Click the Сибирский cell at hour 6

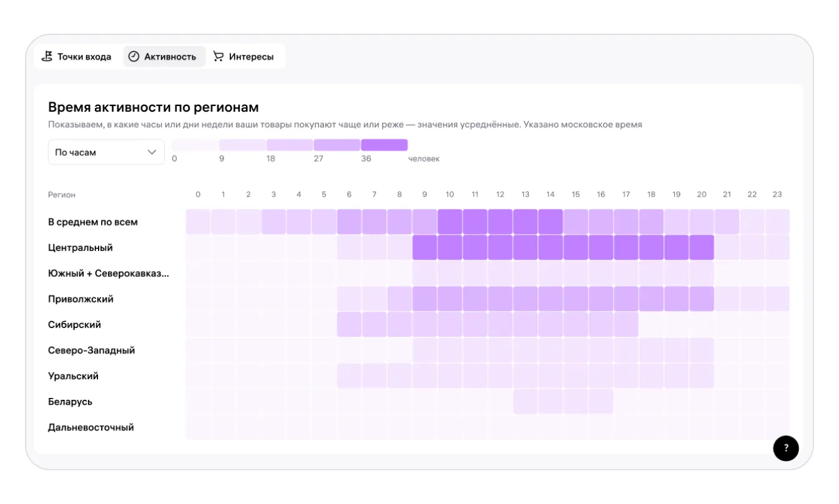pos(349,324)
